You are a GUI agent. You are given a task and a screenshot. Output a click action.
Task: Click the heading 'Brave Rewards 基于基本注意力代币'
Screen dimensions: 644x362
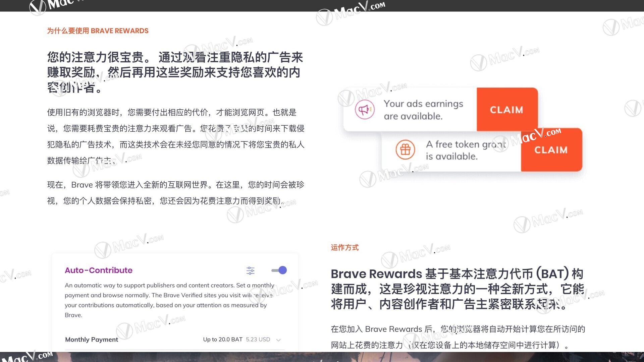point(458,289)
